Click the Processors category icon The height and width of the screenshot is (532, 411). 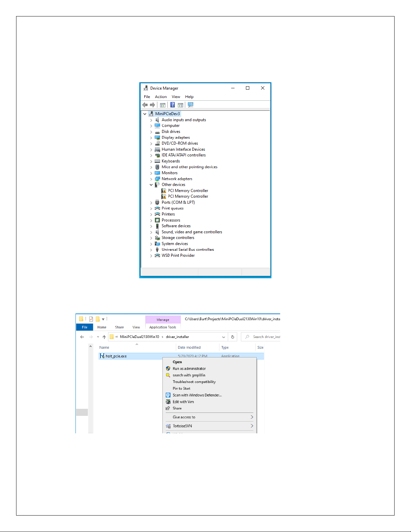[157, 220]
